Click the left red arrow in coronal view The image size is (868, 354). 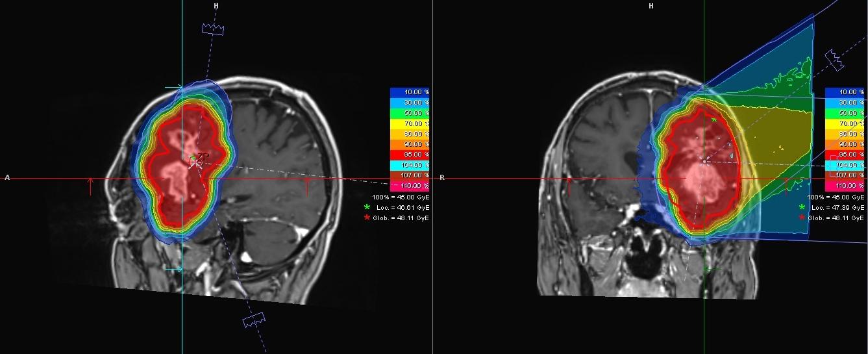(569, 186)
